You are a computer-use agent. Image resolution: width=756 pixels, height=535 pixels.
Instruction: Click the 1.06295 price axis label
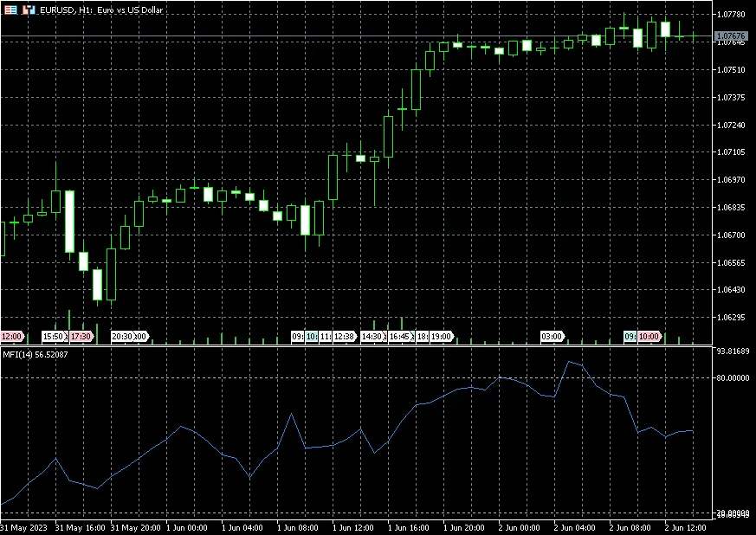coord(731,318)
